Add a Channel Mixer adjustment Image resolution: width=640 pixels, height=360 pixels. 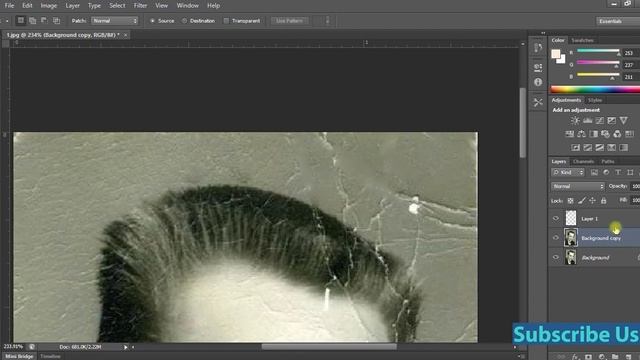[617, 134]
